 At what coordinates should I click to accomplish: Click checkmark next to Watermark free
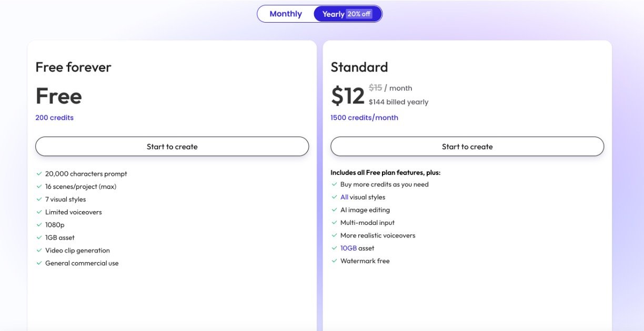pyautogui.click(x=334, y=261)
